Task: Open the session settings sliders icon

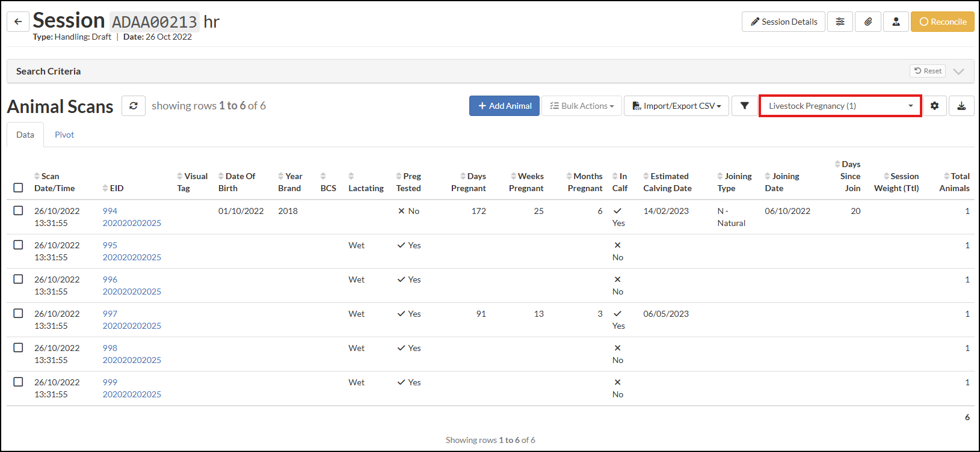Action: tap(840, 22)
